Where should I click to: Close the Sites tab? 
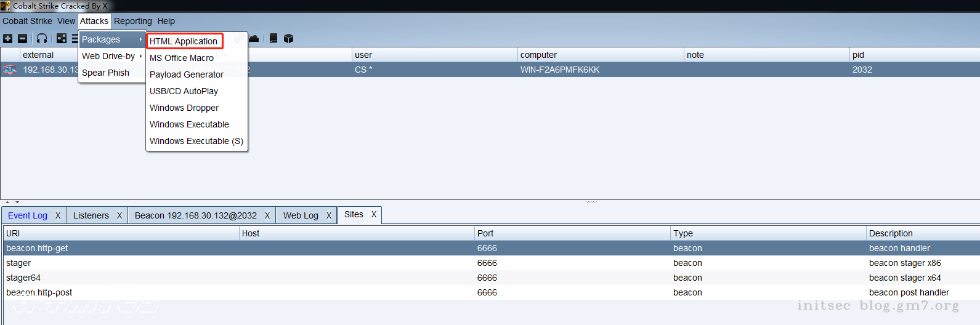pos(374,214)
